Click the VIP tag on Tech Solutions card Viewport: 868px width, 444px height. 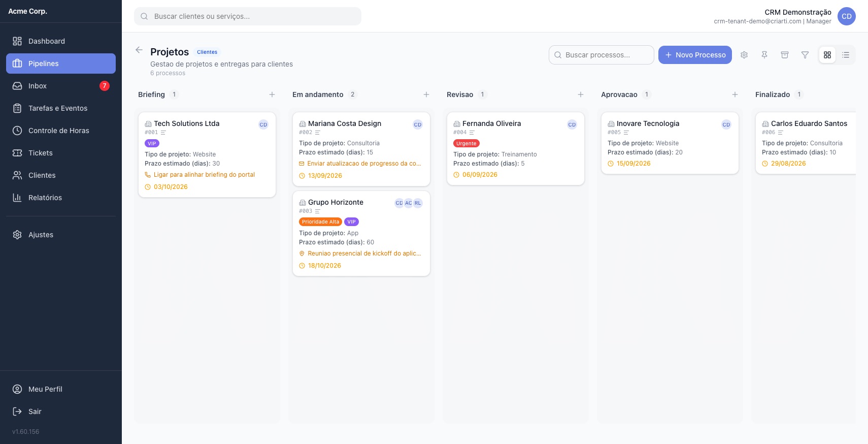point(152,143)
